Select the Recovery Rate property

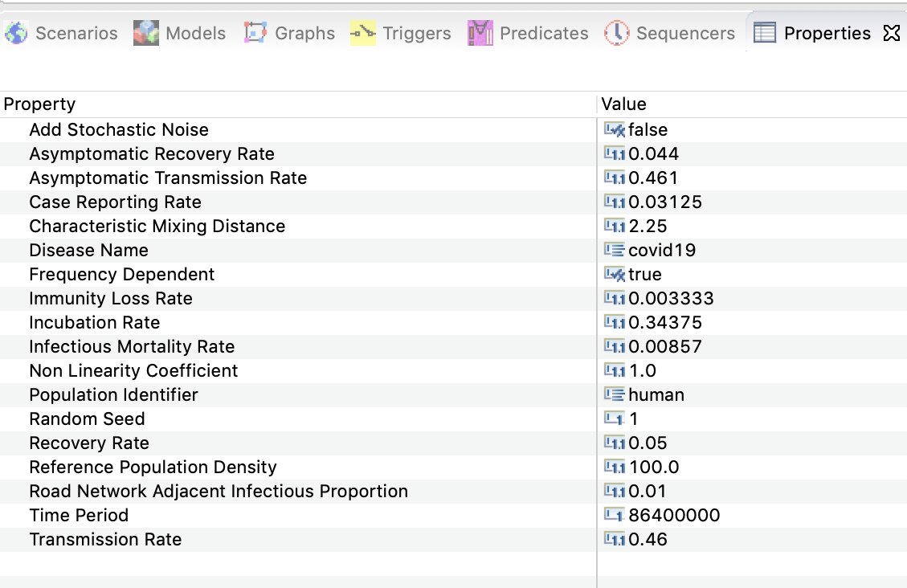[x=89, y=443]
